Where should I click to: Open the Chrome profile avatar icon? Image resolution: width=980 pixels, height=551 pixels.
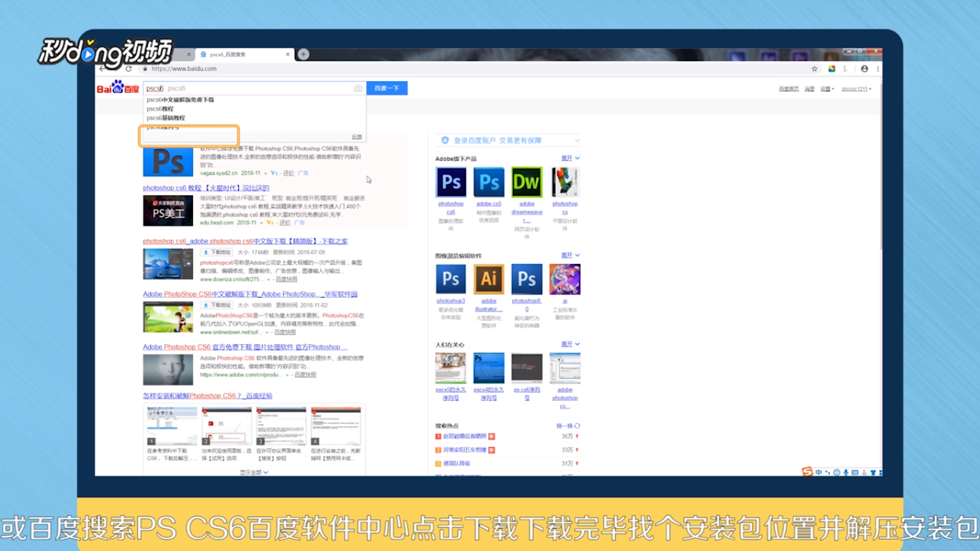tap(864, 69)
